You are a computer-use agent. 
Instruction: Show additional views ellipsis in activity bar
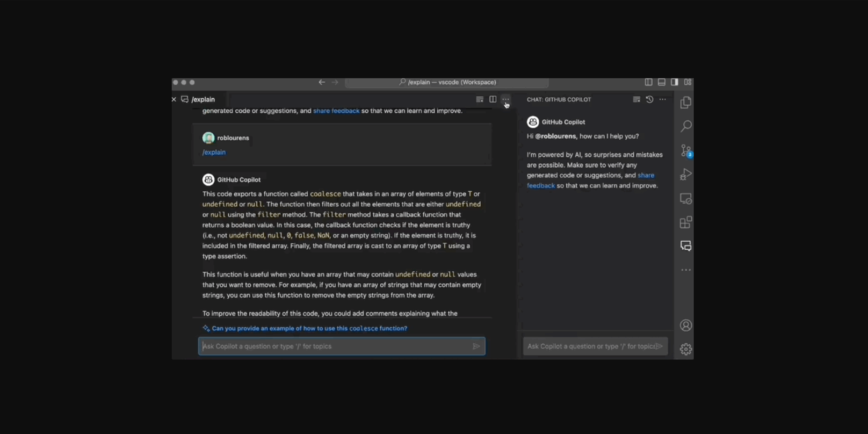coord(685,270)
